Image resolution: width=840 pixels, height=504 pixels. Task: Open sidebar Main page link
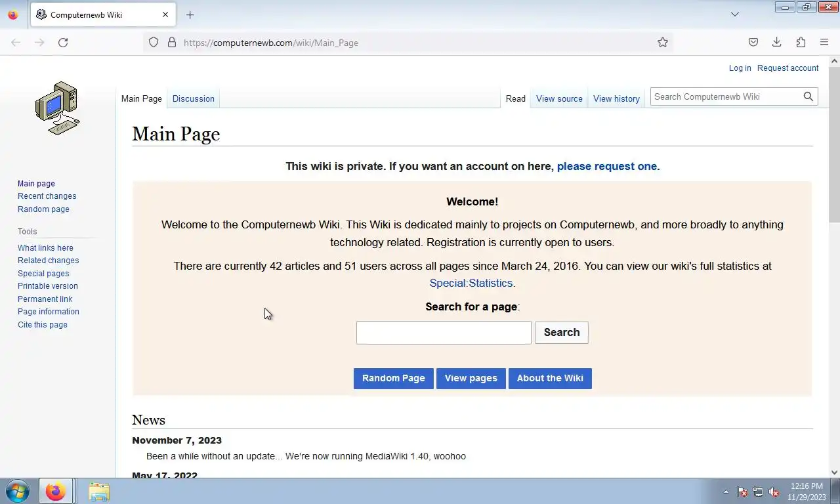click(x=36, y=184)
